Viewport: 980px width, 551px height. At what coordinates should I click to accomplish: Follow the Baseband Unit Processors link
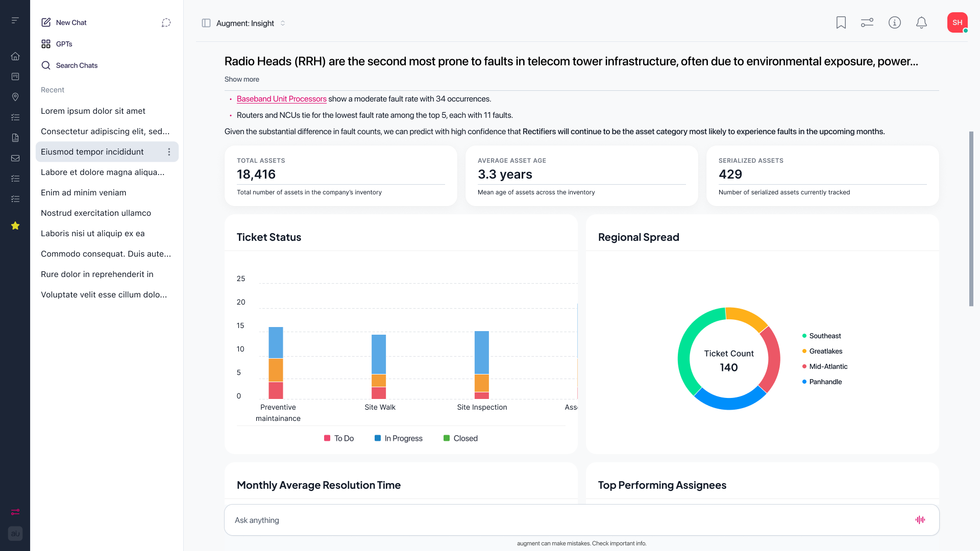282,99
